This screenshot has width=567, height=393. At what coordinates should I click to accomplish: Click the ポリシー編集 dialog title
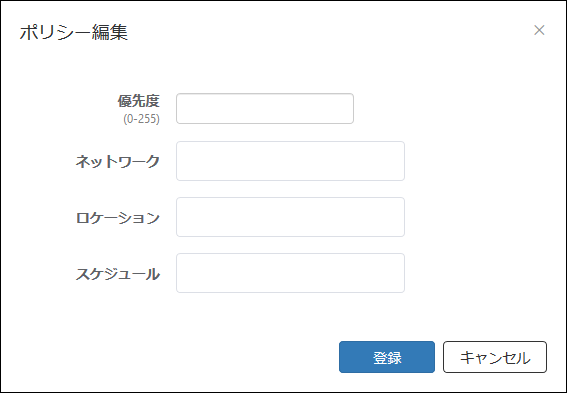(x=74, y=32)
